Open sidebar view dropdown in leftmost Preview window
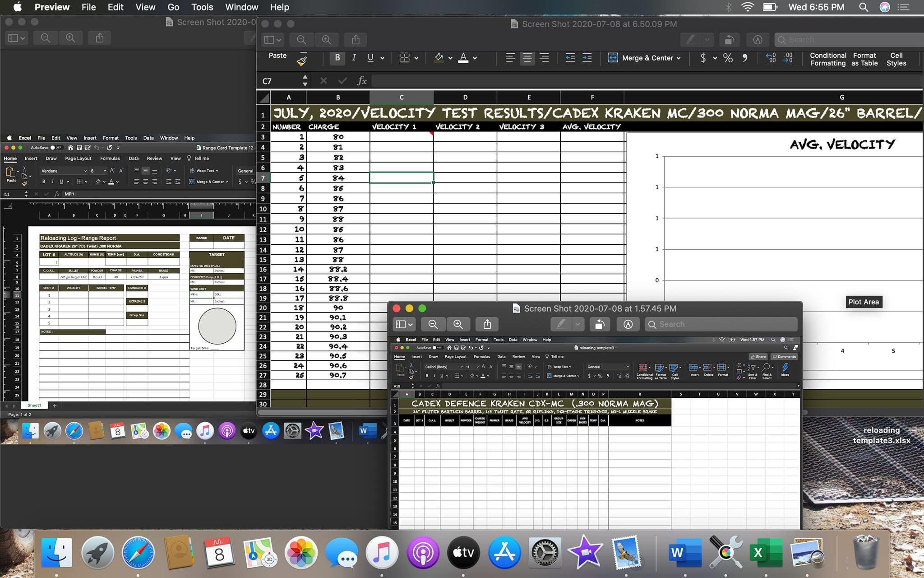Screen dimensions: 924x578 [17, 38]
